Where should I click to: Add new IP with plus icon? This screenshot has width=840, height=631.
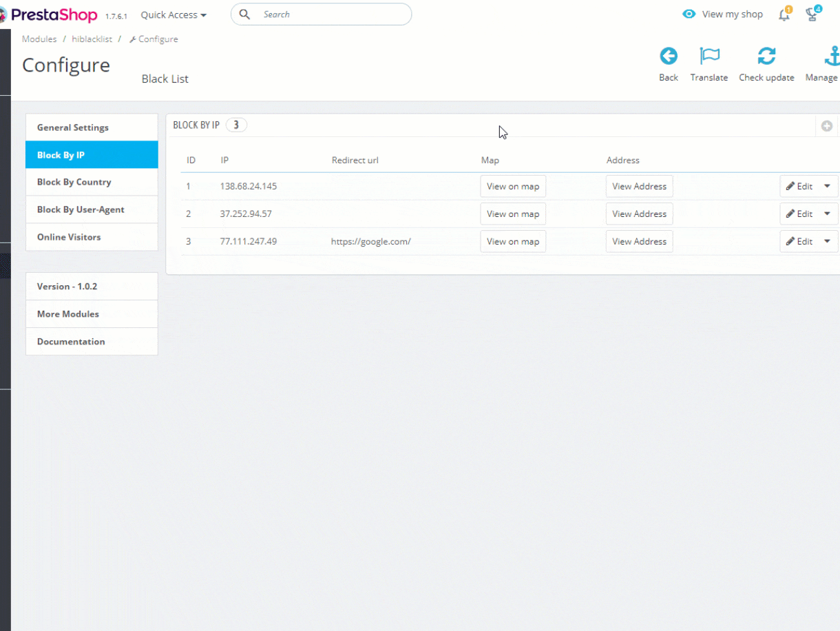pyautogui.click(x=827, y=126)
